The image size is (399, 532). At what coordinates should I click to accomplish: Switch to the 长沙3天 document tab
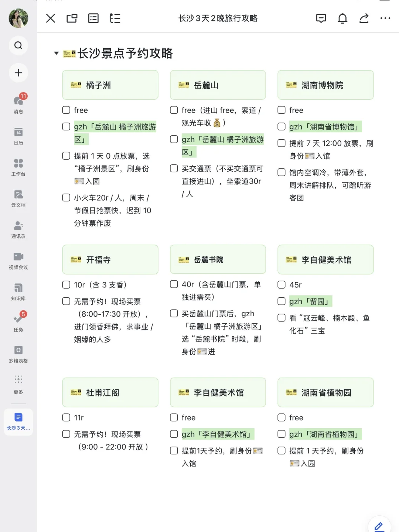(x=18, y=421)
